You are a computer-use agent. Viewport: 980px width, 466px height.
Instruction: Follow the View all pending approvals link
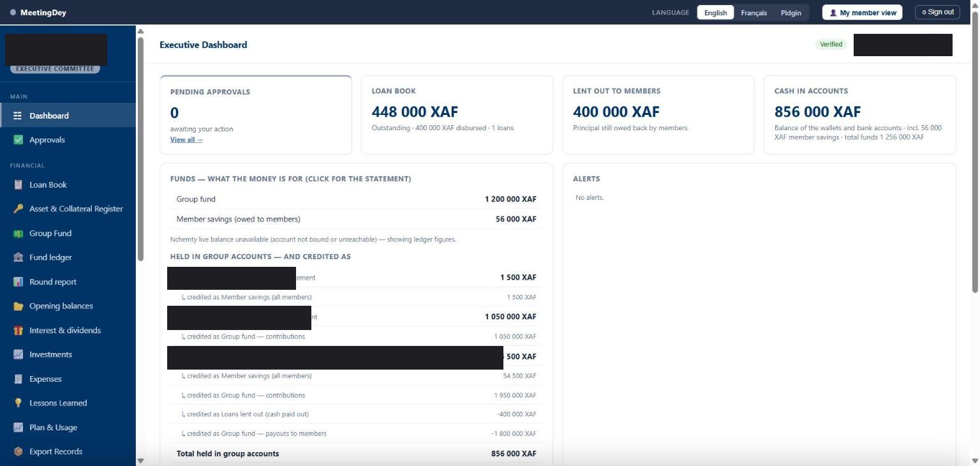click(x=186, y=140)
